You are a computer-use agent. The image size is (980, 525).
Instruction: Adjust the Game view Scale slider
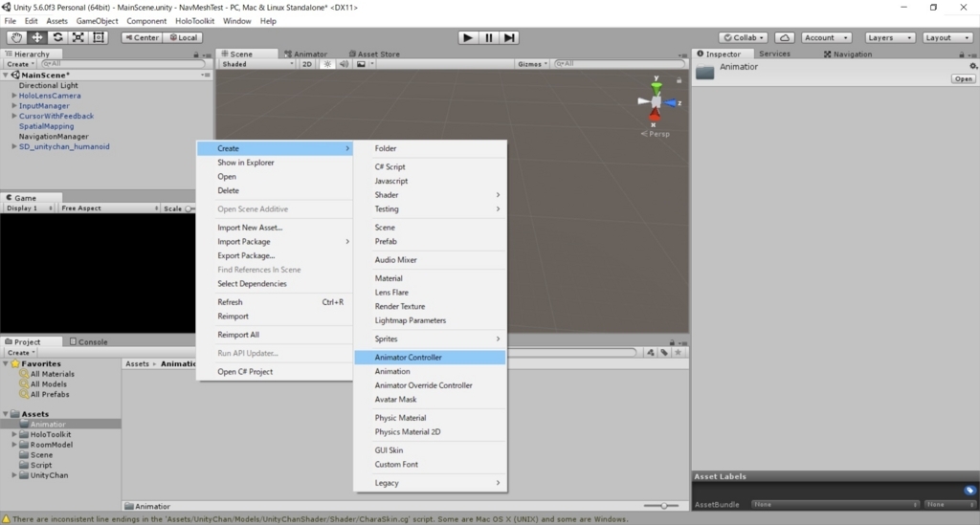190,208
